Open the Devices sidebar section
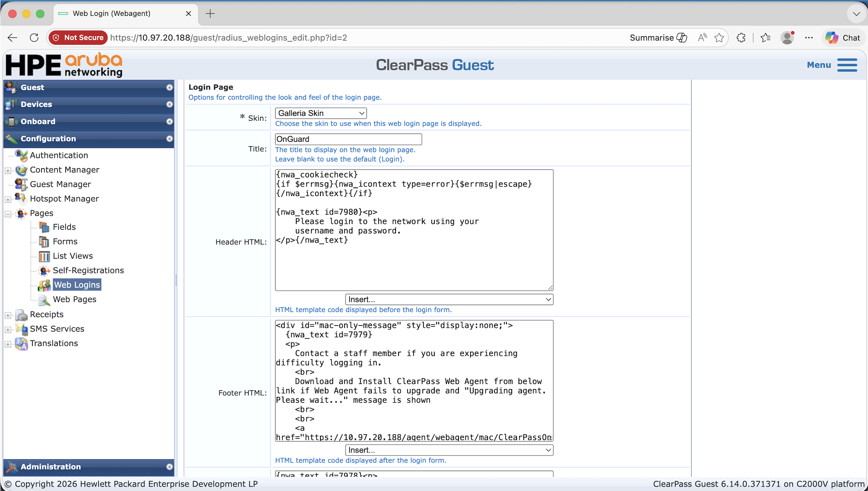The image size is (868, 491). [x=89, y=104]
